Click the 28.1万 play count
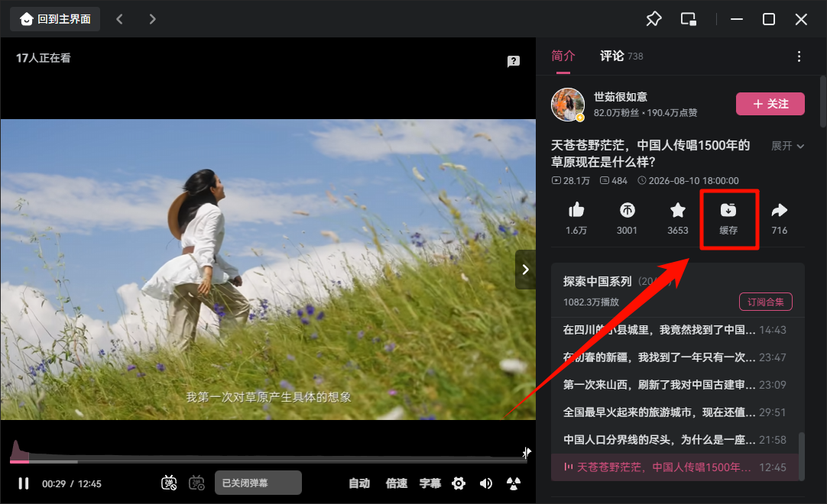 point(571,181)
